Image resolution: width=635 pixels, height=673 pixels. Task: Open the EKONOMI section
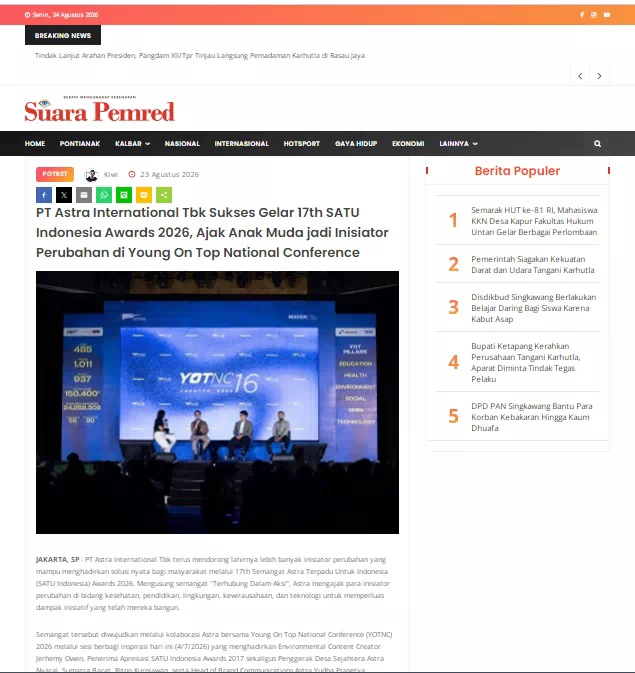(x=408, y=144)
